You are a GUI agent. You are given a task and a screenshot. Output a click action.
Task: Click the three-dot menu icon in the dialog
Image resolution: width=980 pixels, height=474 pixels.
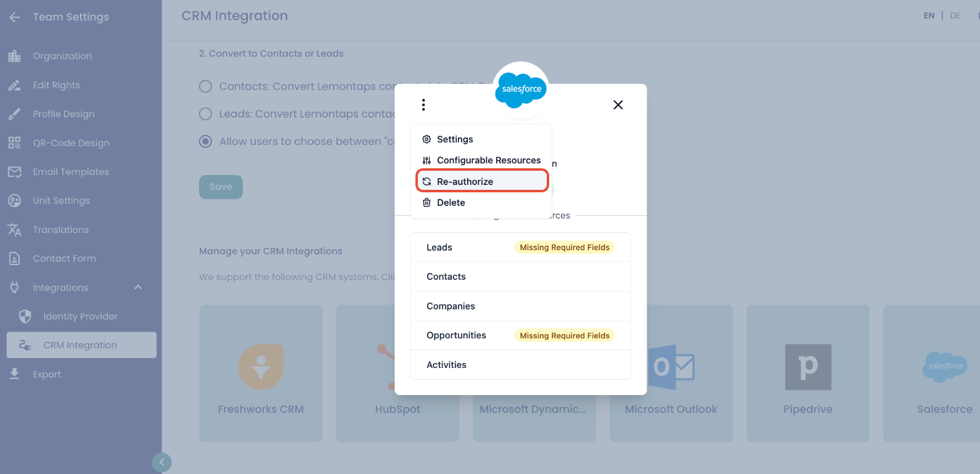[x=423, y=105]
